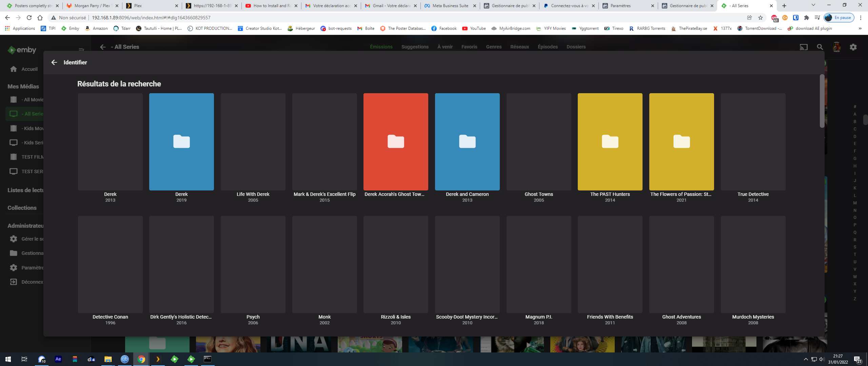Open the Chrome tab search dropdown arrow
Viewport: 868px width, 366px height.
[813, 5]
